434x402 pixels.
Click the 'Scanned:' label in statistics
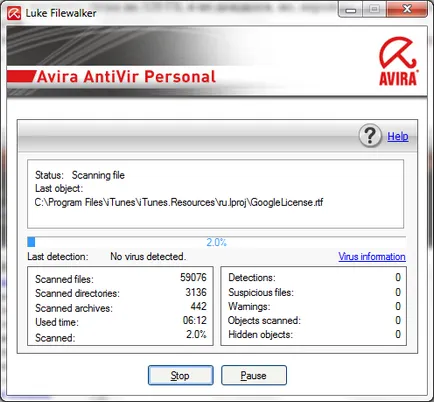pyautogui.click(x=55, y=338)
